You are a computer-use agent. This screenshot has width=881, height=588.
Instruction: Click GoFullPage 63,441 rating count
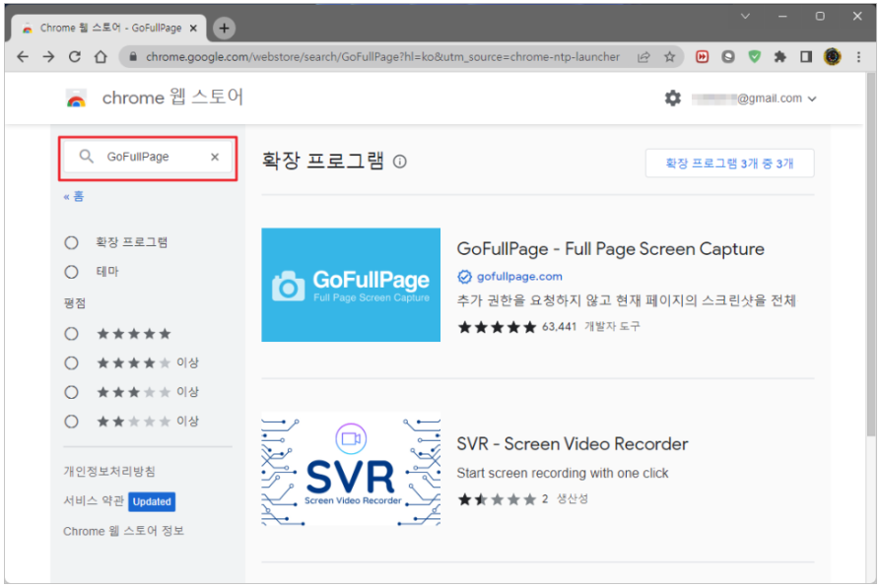pos(559,327)
